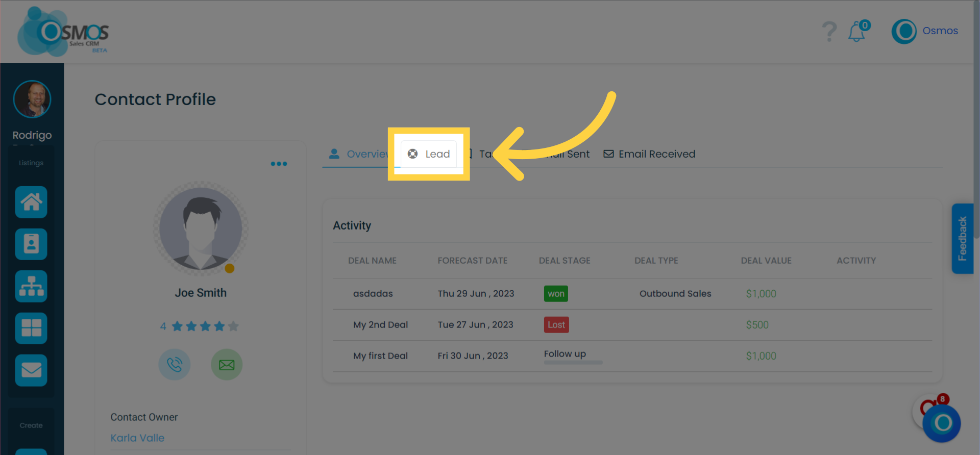The width and height of the screenshot is (980, 455).
Task: Click the Fri 30 Jun, 2023 forecast date
Action: 473,356
